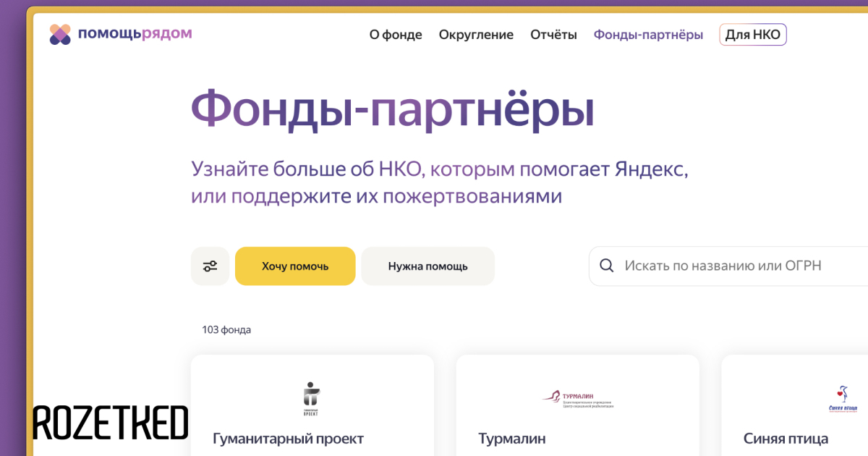Open the Гуманитарный проект card title
Image resolution: width=868 pixels, height=456 pixels.
click(x=288, y=439)
